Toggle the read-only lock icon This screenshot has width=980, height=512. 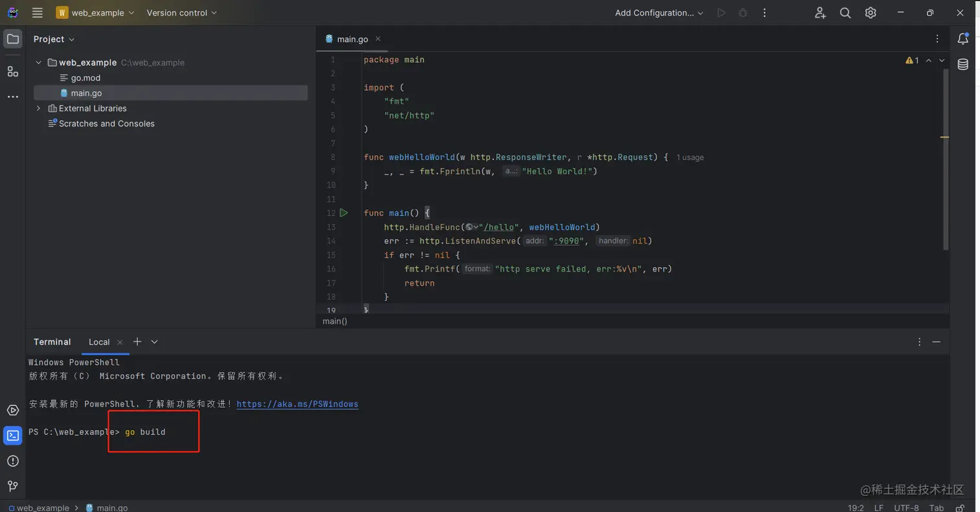(961, 507)
